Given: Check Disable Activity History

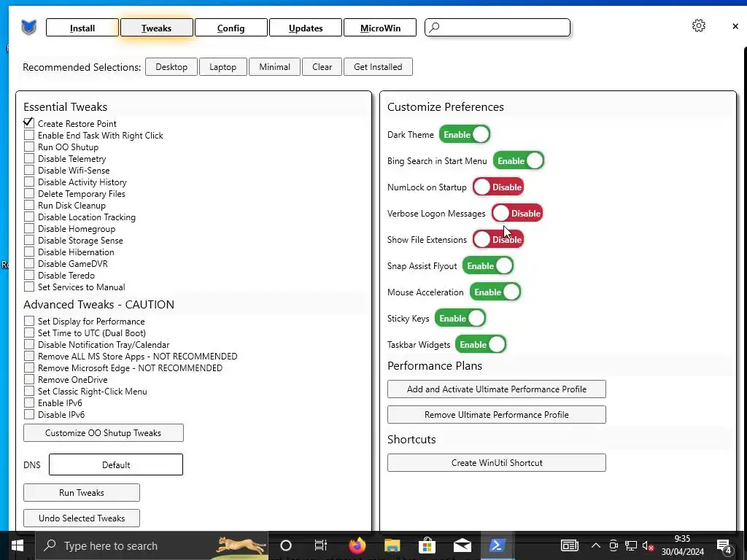Looking at the screenshot, I should [x=29, y=182].
